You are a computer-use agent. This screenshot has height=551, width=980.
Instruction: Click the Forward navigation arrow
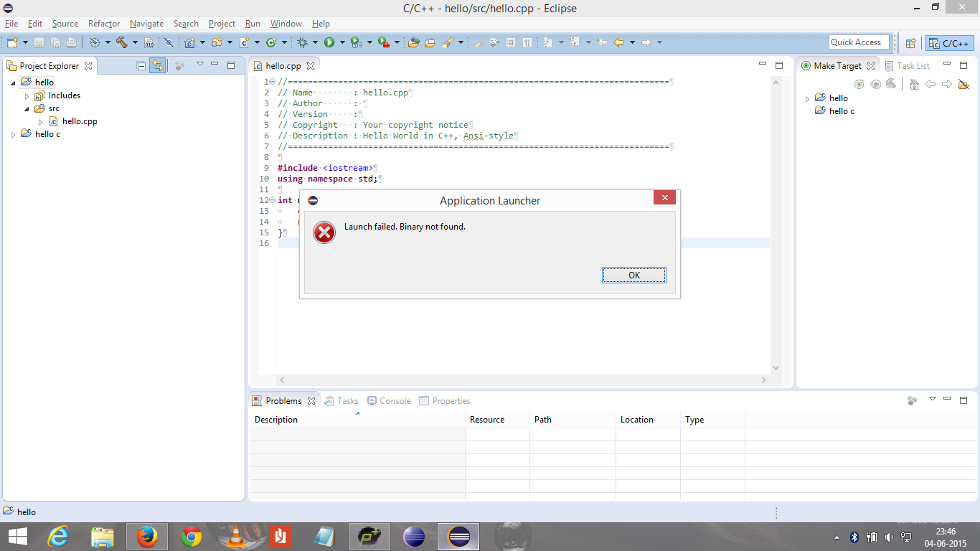pyautogui.click(x=646, y=43)
